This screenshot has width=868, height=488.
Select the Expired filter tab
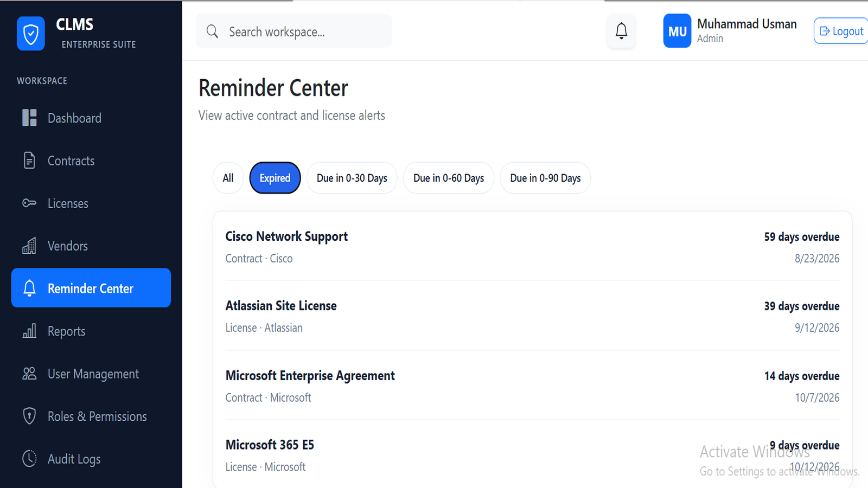275,178
